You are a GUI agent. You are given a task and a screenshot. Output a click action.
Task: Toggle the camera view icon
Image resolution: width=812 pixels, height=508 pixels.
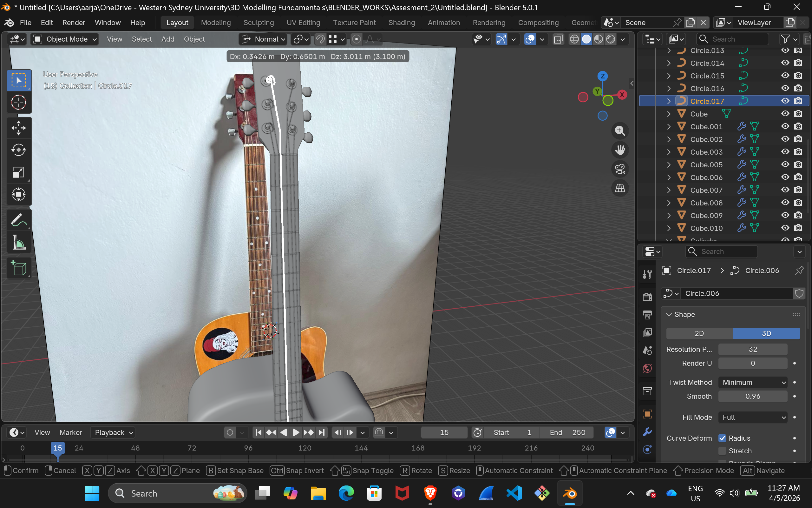pos(620,169)
